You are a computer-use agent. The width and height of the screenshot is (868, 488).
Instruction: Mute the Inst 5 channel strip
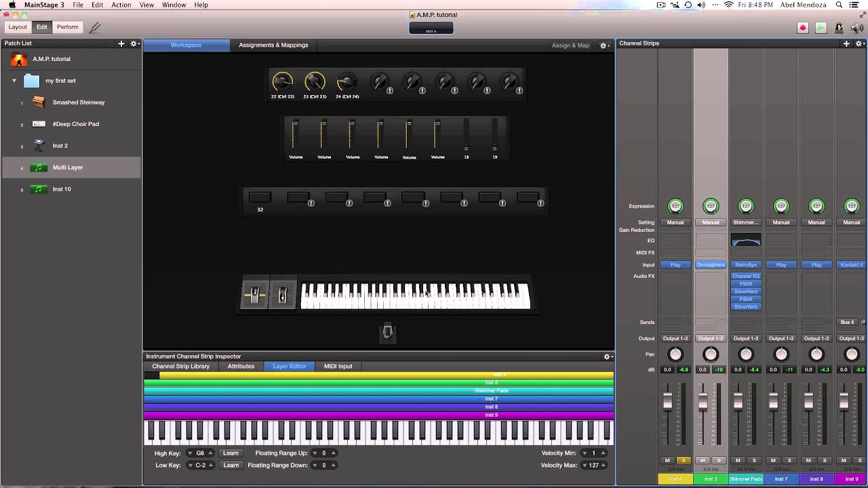point(703,461)
